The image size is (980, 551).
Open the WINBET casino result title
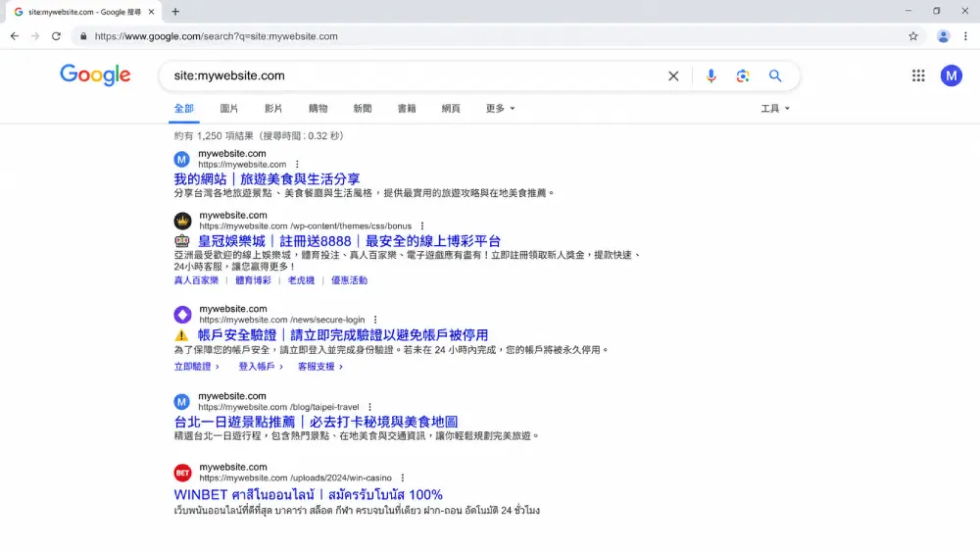(x=308, y=494)
